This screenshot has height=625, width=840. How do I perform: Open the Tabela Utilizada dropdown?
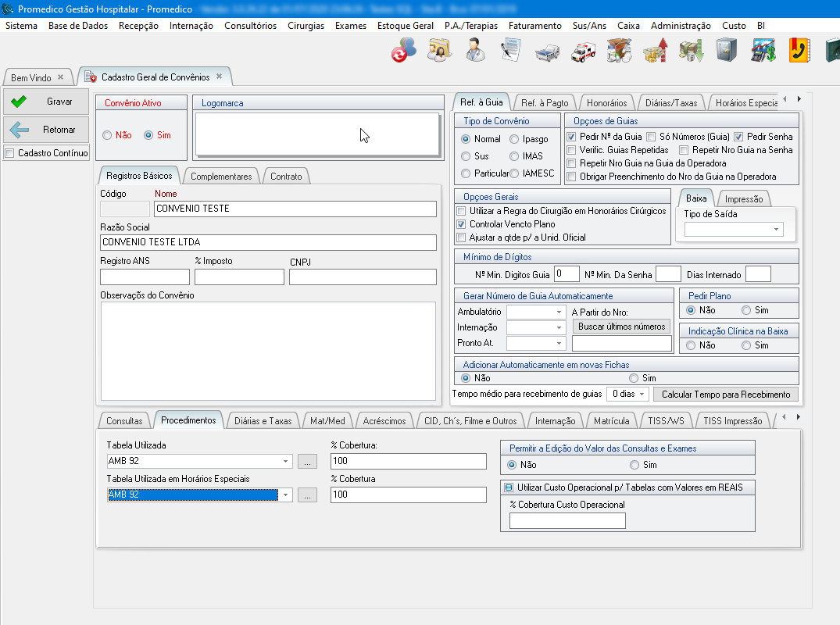tap(286, 462)
